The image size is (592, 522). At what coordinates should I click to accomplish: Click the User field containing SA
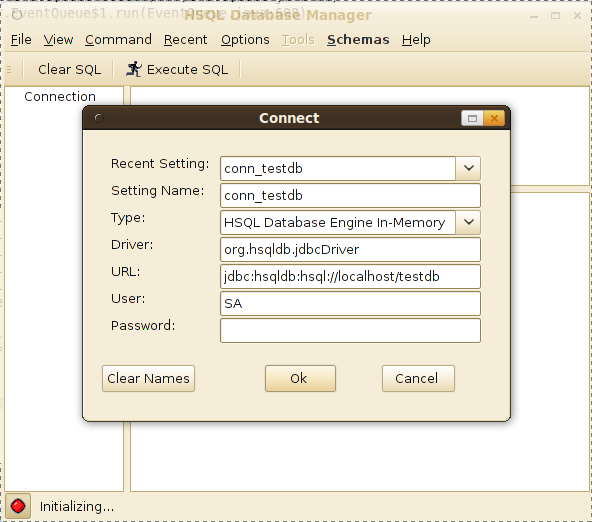(x=350, y=303)
